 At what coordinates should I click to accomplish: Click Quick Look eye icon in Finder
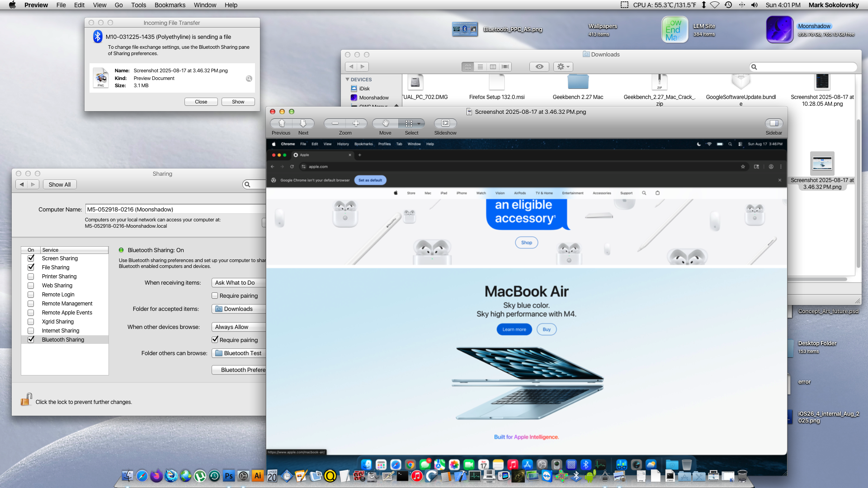pyautogui.click(x=539, y=67)
